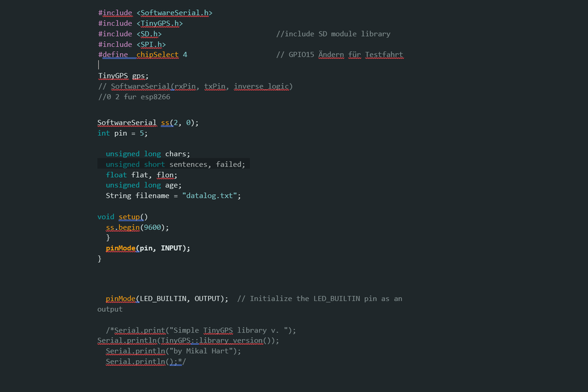Click the 'pinMode(LED_BUILTIN, OUTPUT);' statement

167,299
